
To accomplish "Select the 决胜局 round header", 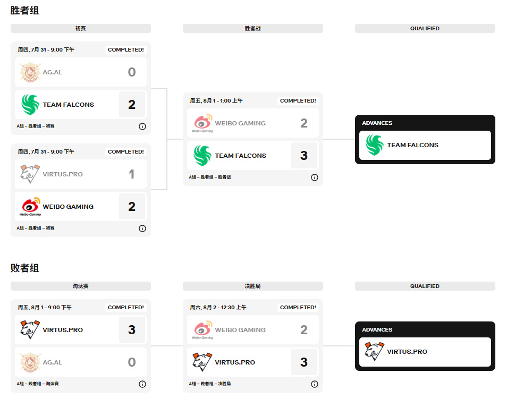I will click(x=253, y=286).
